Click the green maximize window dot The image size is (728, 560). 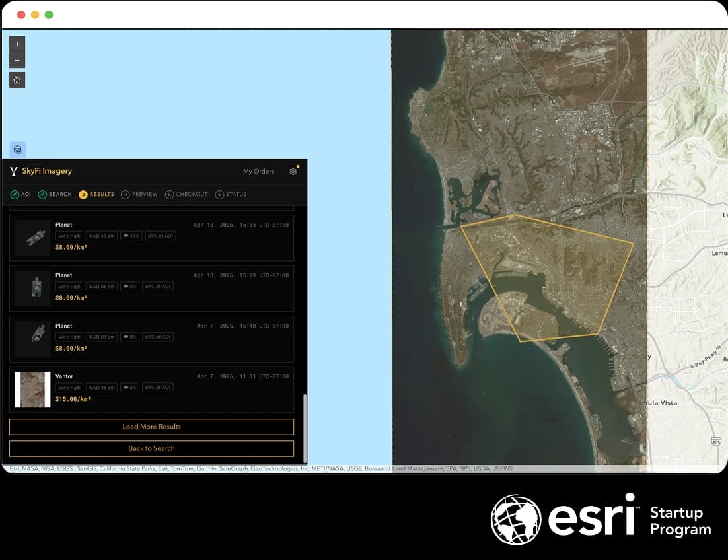(x=49, y=15)
